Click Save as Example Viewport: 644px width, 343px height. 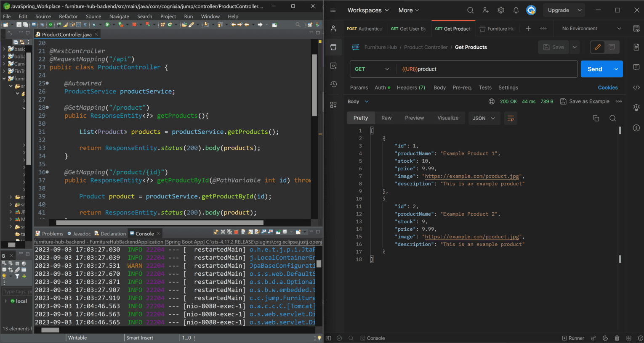point(585,101)
